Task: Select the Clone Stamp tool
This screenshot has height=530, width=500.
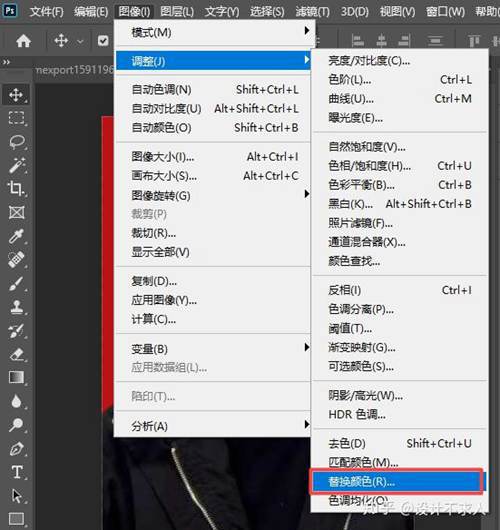Action: point(16,307)
